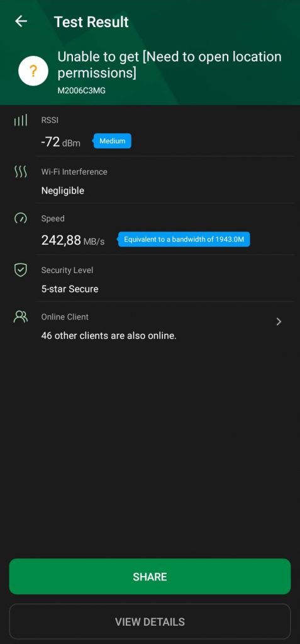Tap the 5-star Secure rating

point(70,289)
